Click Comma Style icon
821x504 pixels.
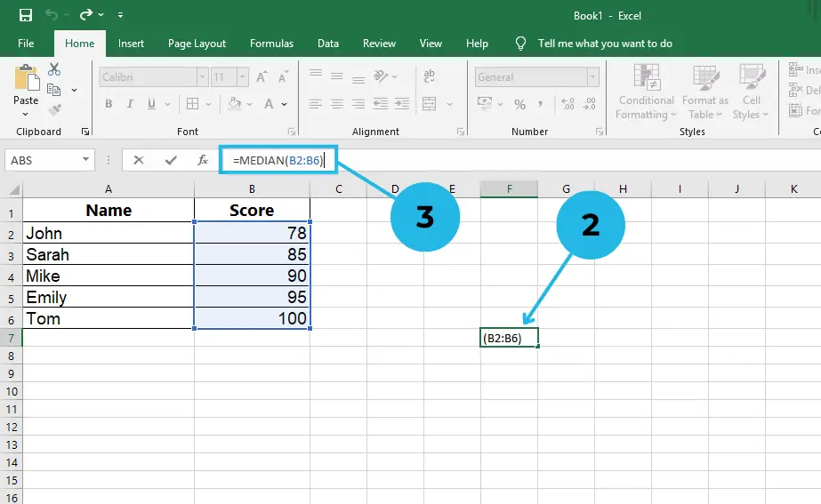pos(540,104)
